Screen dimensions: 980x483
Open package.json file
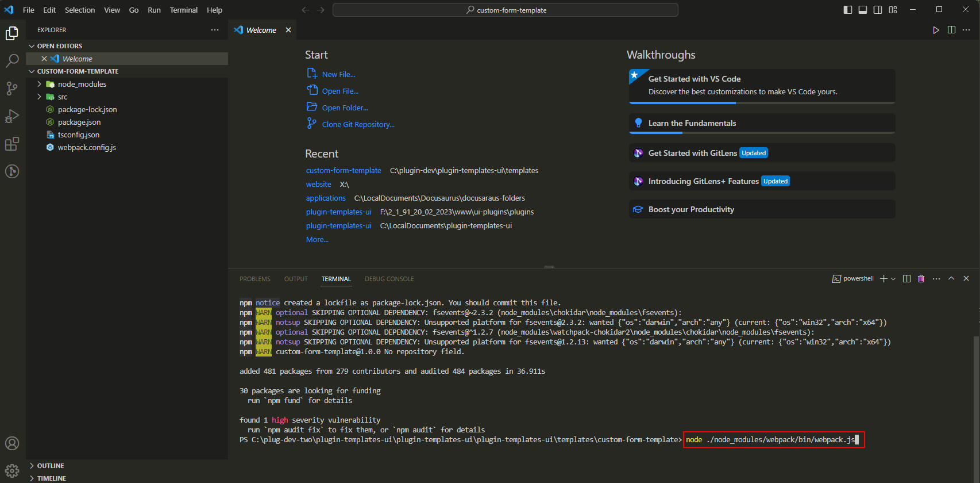pos(127,122)
